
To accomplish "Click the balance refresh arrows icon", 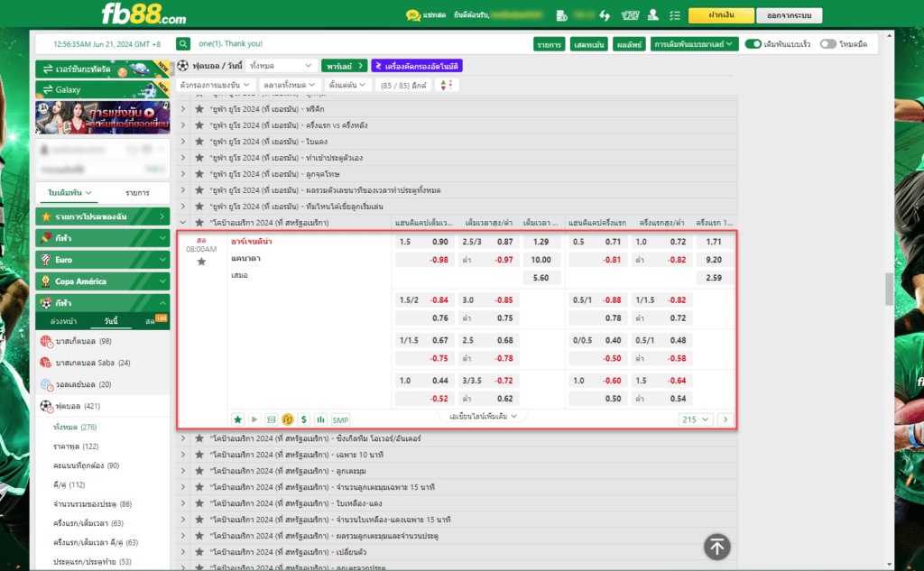I will click(x=605, y=15).
